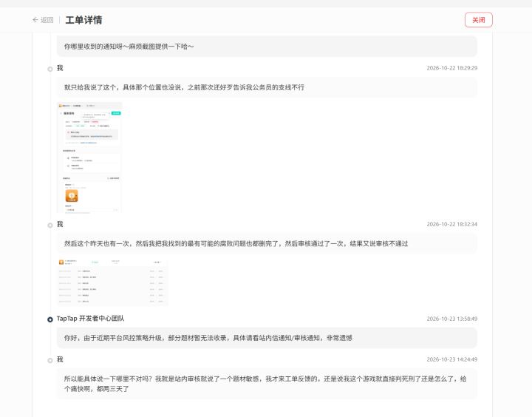532x417 pixels.
Task: Click timestamp 2026-10-23 14:24:49
Action: 452,359
